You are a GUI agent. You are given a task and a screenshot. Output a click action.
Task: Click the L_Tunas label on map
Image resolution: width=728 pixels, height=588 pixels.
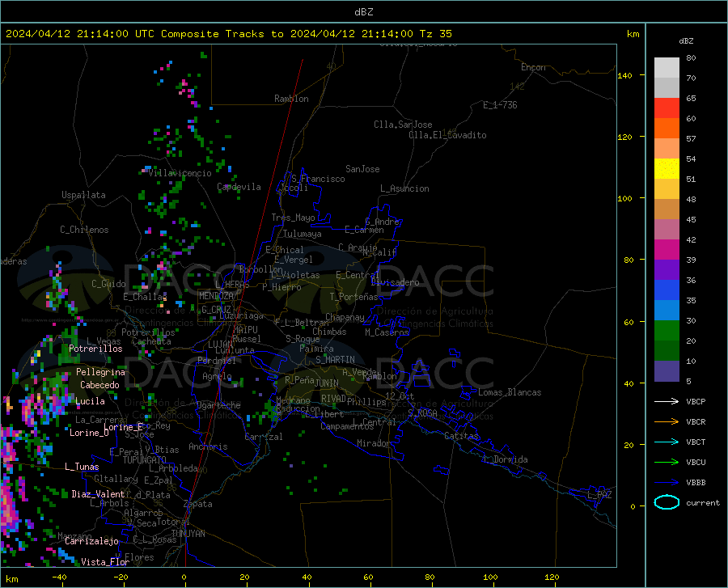click(x=82, y=467)
